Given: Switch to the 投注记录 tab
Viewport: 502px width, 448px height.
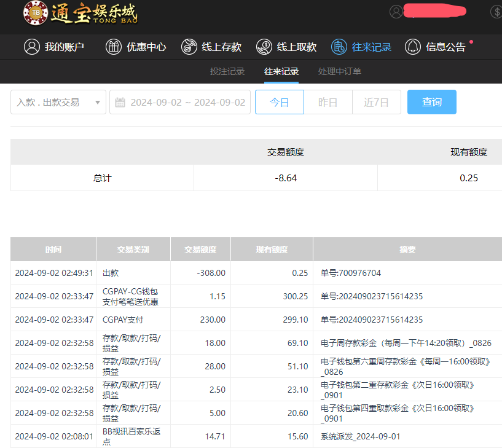Looking at the screenshot, I should click(227, 71).
